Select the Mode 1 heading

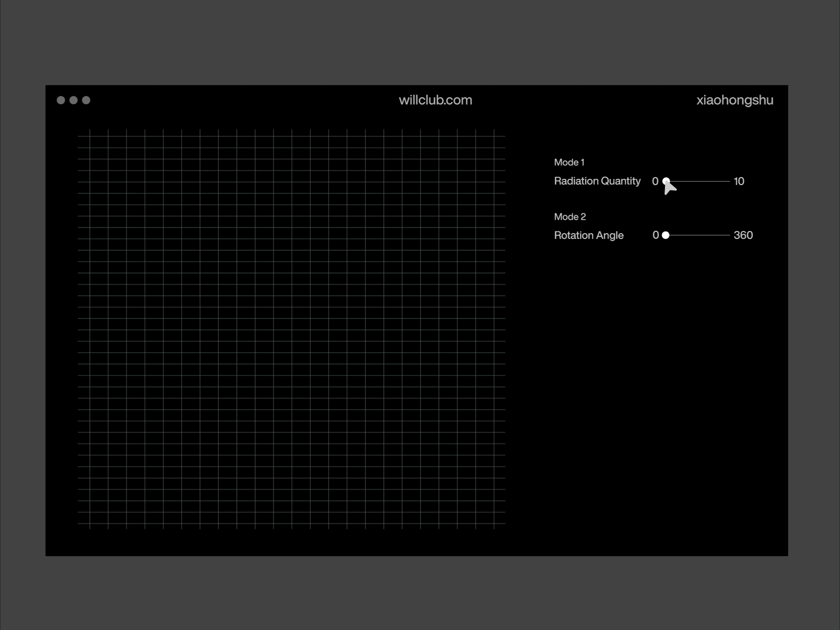coord(569,162)
